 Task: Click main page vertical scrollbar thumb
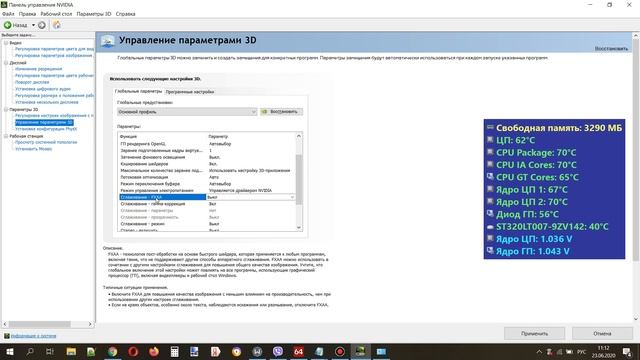point(636,149)
